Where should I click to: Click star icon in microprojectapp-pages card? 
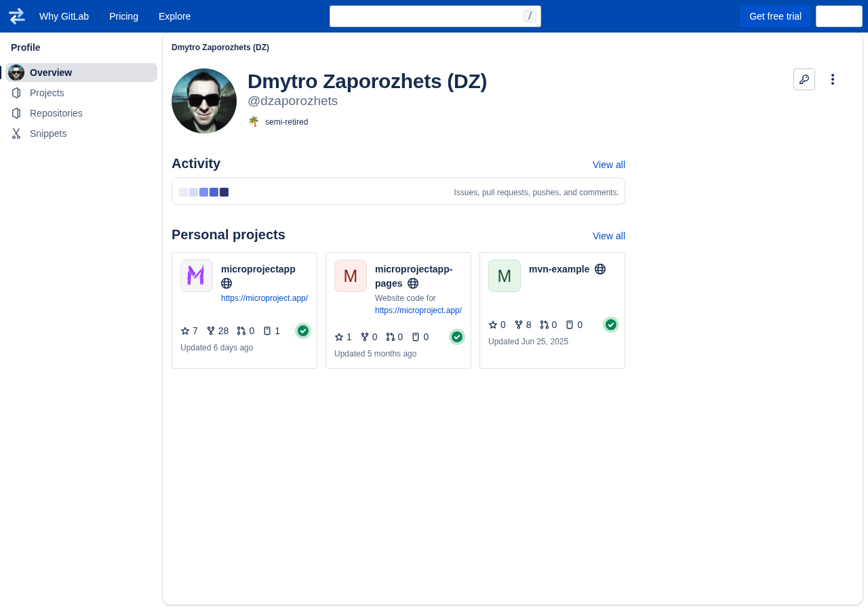(339, 337)
